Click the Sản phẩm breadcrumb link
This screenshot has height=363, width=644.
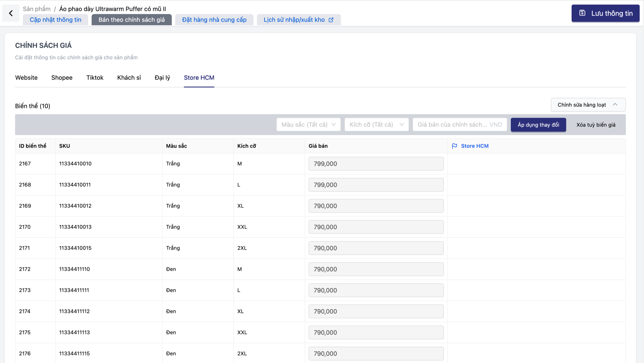click(36, 9)
